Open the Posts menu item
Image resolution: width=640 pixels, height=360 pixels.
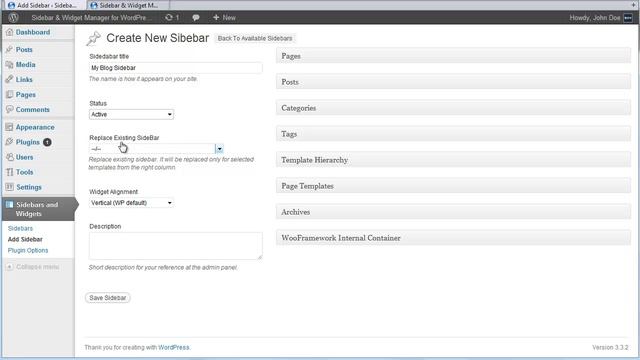[x=24, y=49]
